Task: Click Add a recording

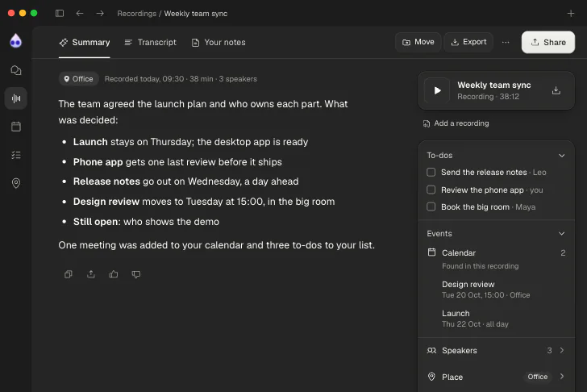Action: click(x=456, y=123)
